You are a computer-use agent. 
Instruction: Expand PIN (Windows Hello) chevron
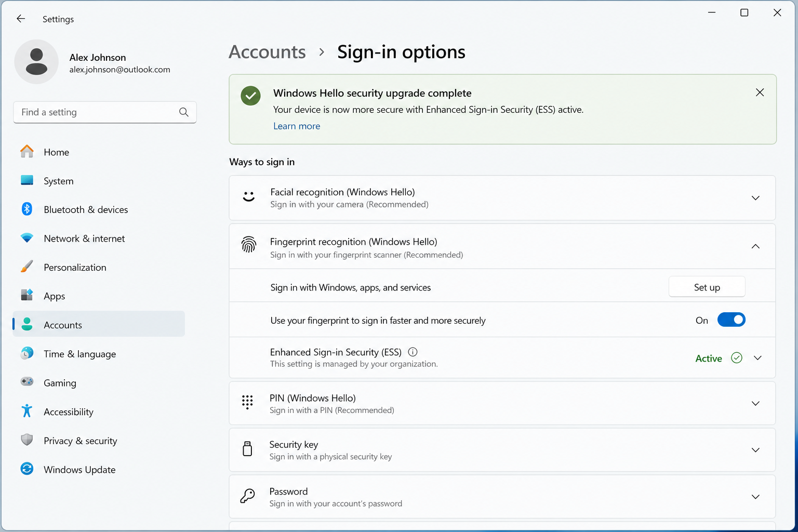click(x=755, y=404)
